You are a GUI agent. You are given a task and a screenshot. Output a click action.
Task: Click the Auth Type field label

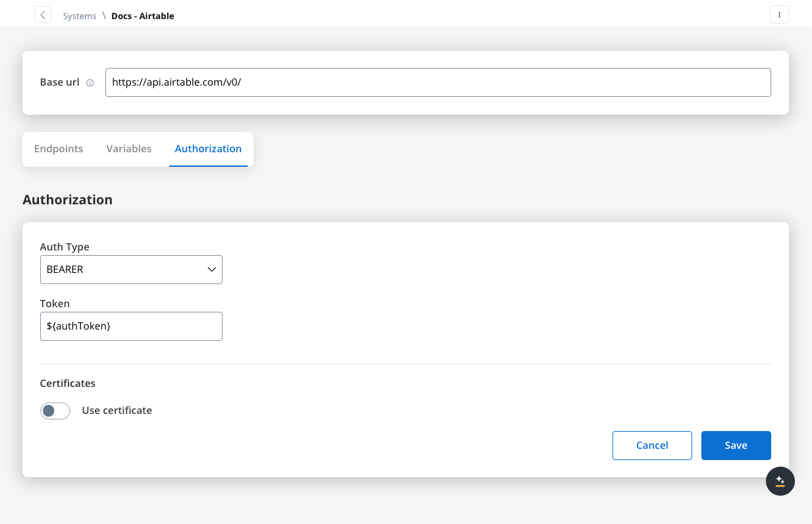coord(65,247)
